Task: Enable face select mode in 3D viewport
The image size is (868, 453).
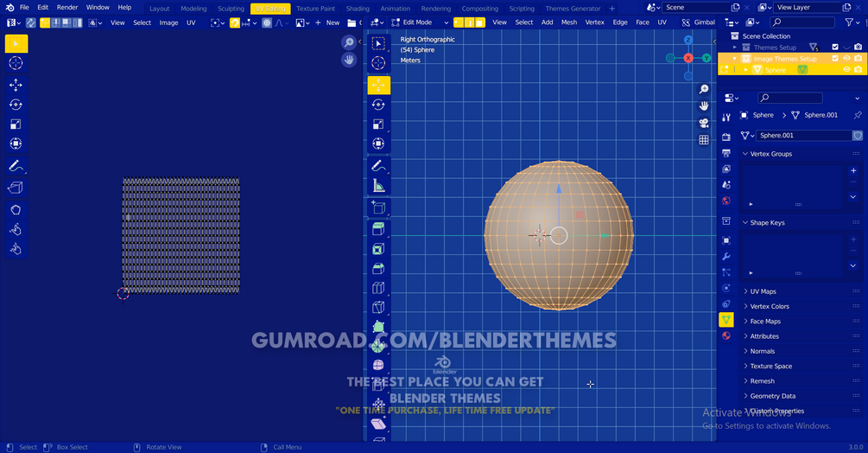Action: tap(480, 22)
